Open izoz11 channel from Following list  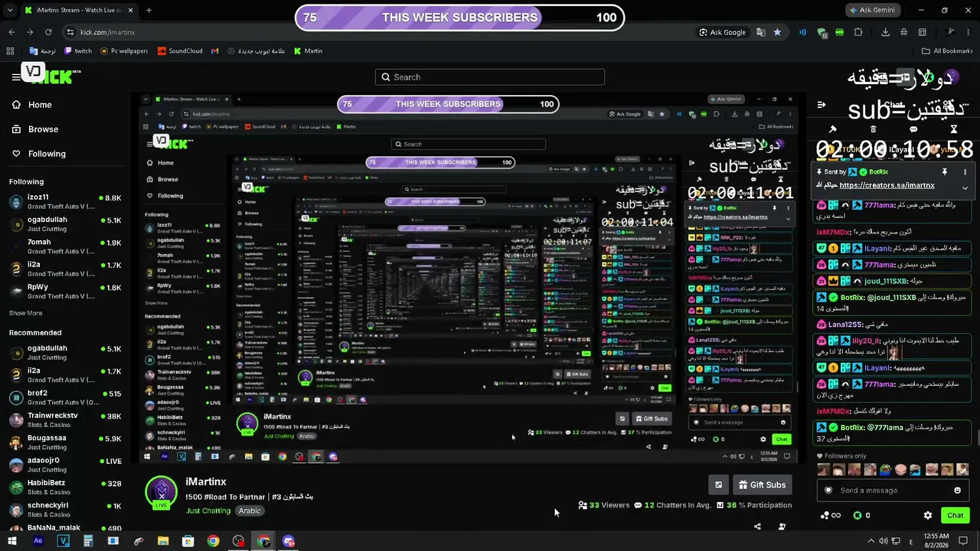tap(65, 201)
